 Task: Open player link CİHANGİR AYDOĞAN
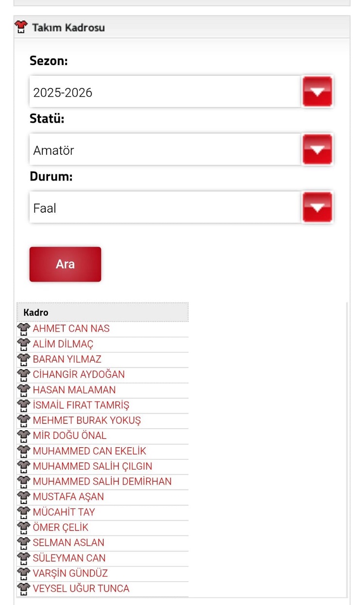(79, 375)
